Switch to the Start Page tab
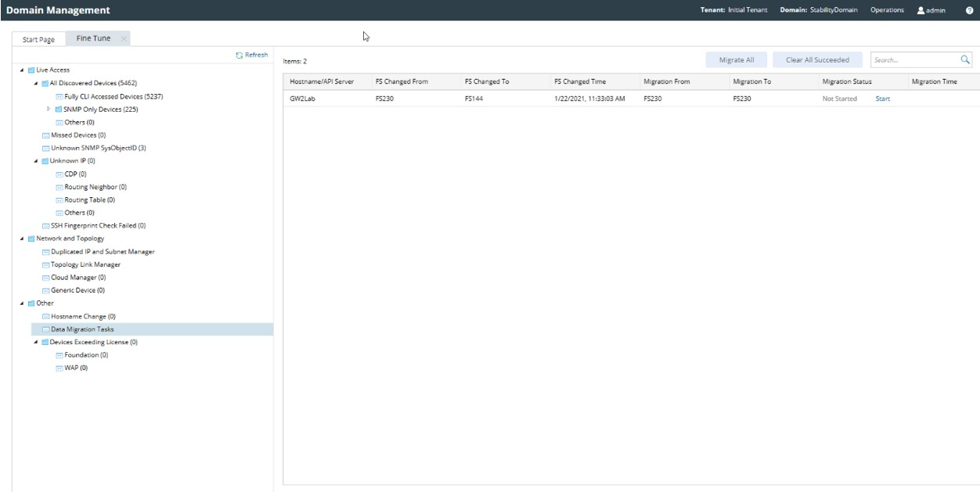980x492 pixels. click(x=38, y=39)
